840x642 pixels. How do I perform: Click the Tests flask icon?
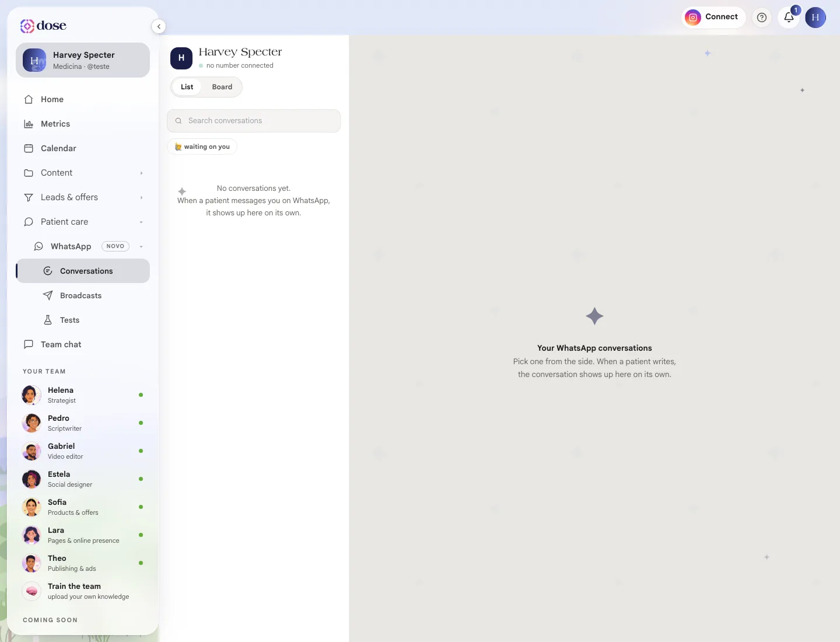click(48, 320)
